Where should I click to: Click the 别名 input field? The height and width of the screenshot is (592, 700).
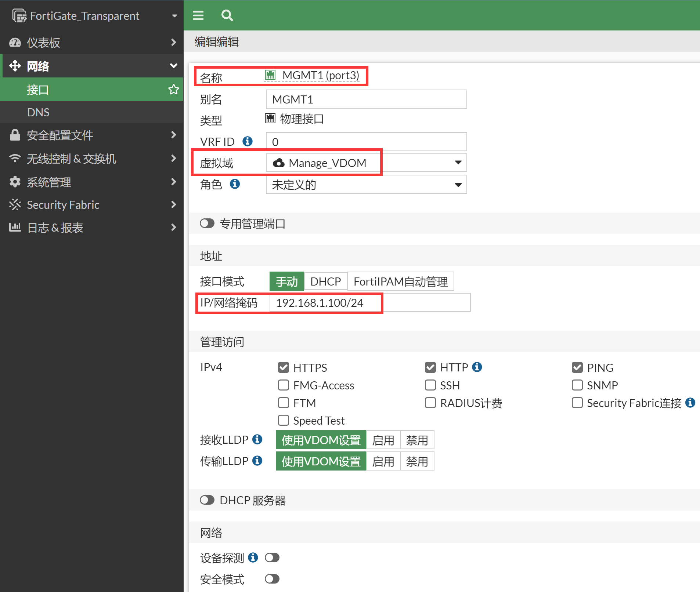[366, 99]
